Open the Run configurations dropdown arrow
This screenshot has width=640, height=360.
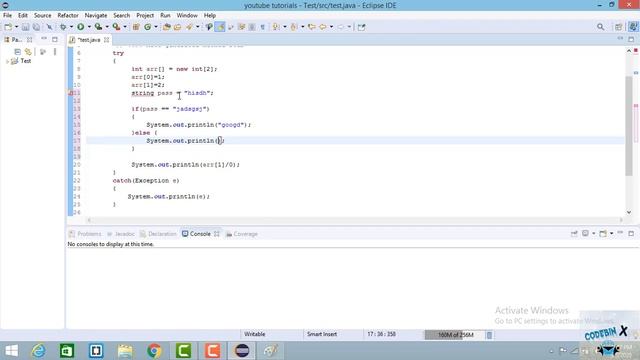(x=89, y=27)
